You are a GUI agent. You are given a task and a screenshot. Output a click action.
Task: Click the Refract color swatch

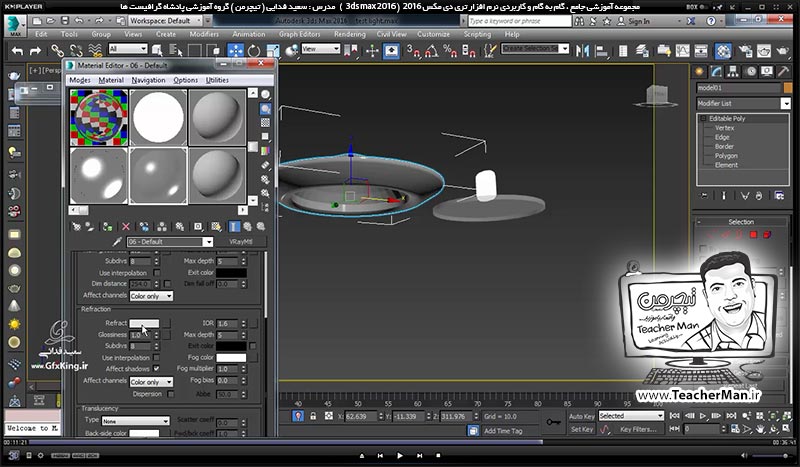pyautogui.click(x=144, y=323)
